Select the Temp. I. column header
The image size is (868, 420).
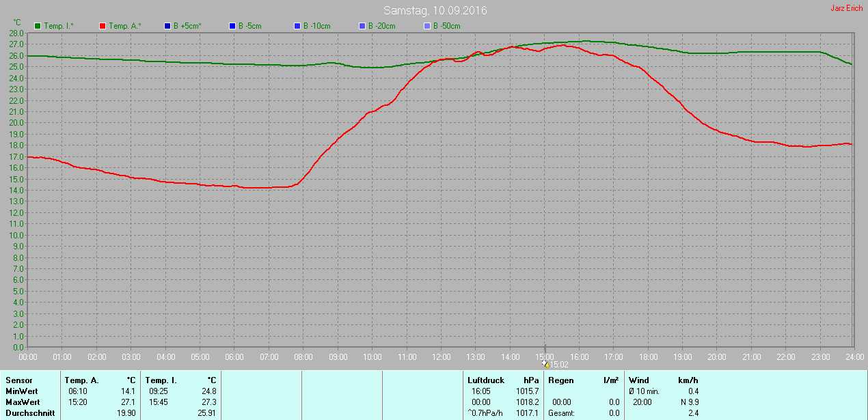click(161, 380)
